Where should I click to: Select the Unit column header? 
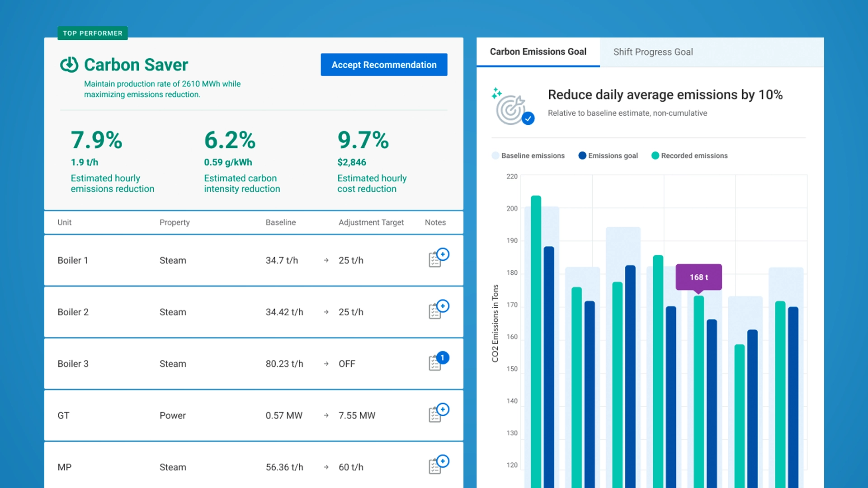click(x=64, y=222)
